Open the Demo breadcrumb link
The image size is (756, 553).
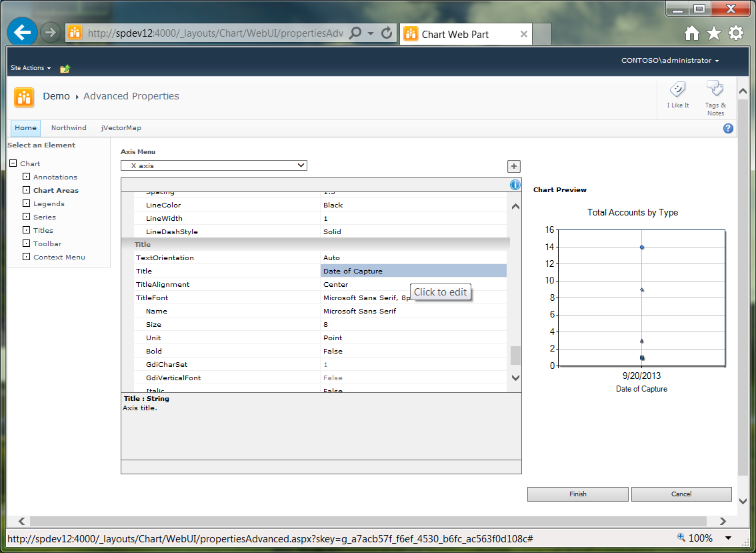pos(57,96)
